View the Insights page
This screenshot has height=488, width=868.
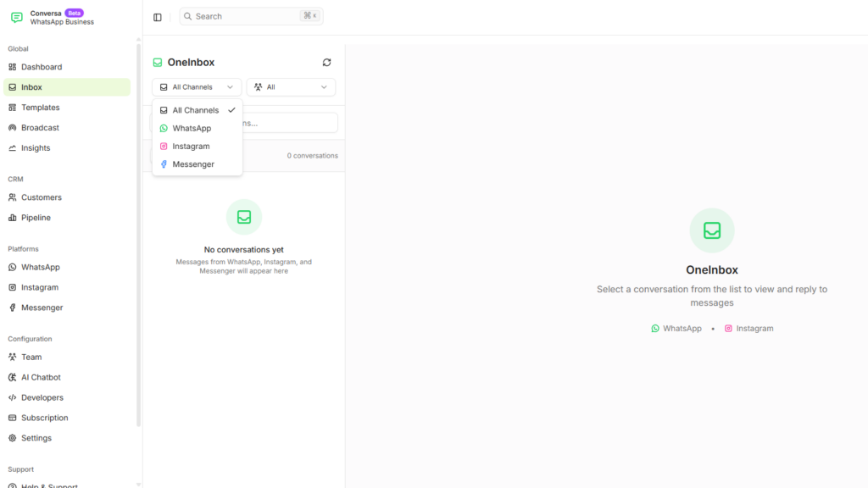click(36, 148)
